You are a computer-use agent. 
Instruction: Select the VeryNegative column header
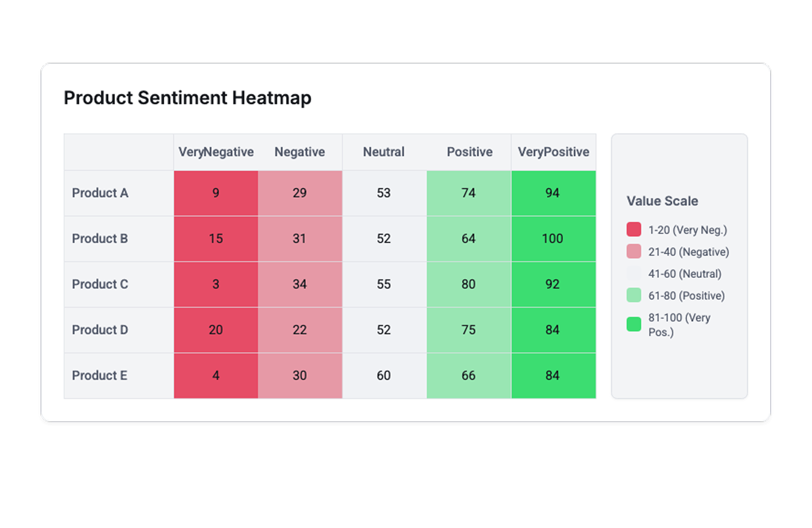(216, 152)
